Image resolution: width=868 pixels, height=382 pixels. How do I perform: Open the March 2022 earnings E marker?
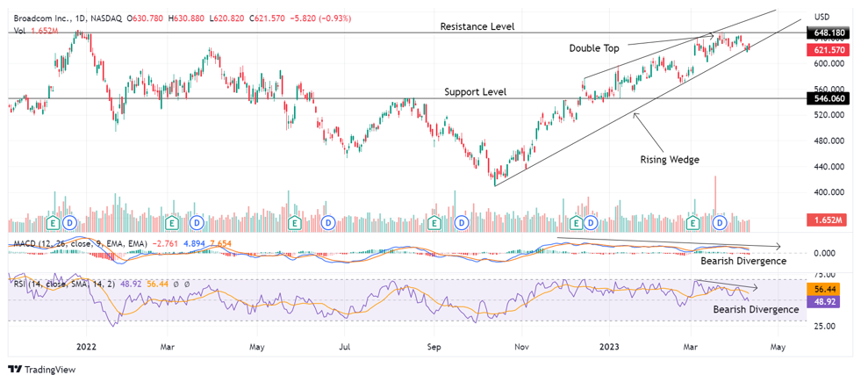172,222
